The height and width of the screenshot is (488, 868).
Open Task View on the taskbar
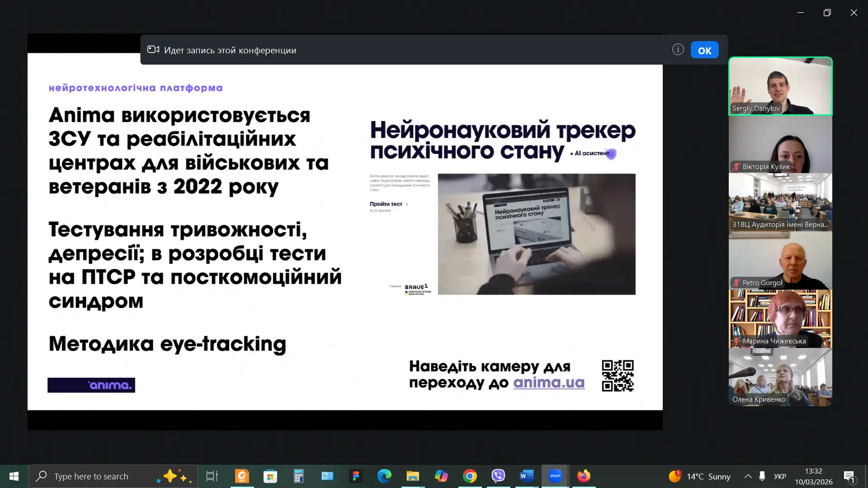212,476
